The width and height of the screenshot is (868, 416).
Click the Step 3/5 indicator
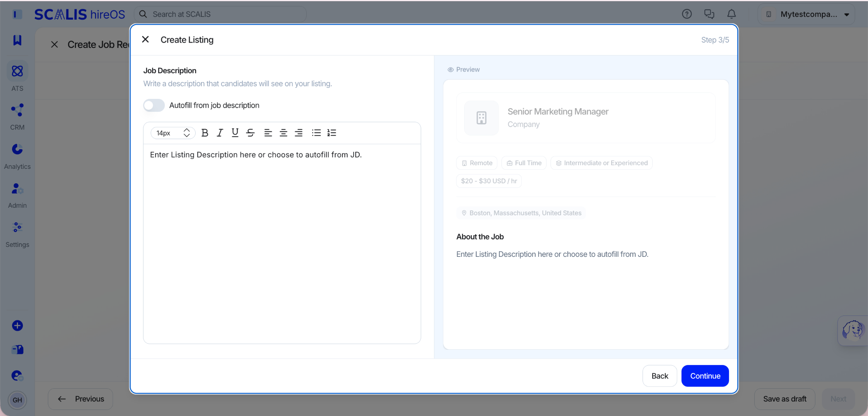pyautogui.click(x=715, y=40)
